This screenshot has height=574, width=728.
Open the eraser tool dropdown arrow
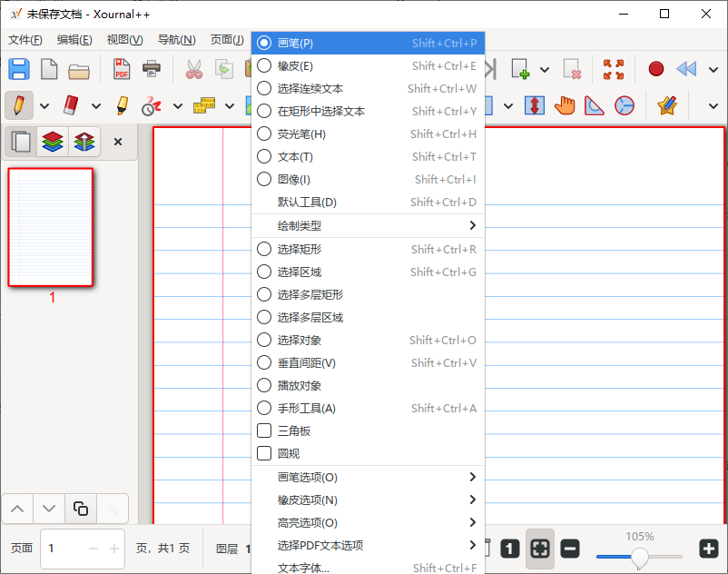[x=95, y=106]
